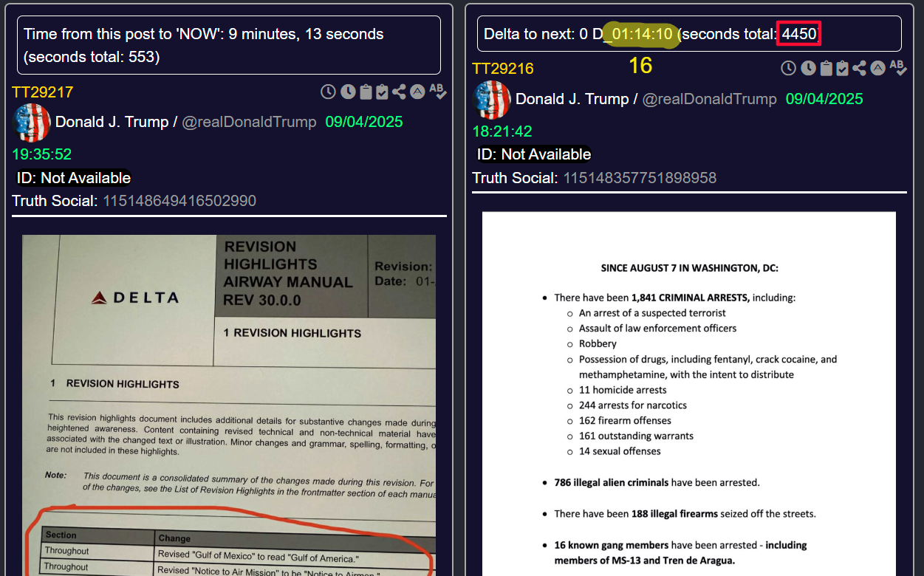This screenshot has width=924, height=576.
Task: Click the "SINCE AUGUST 7 IN WASHINGTON, DC:" heading
Action: (x=689, y=268)
